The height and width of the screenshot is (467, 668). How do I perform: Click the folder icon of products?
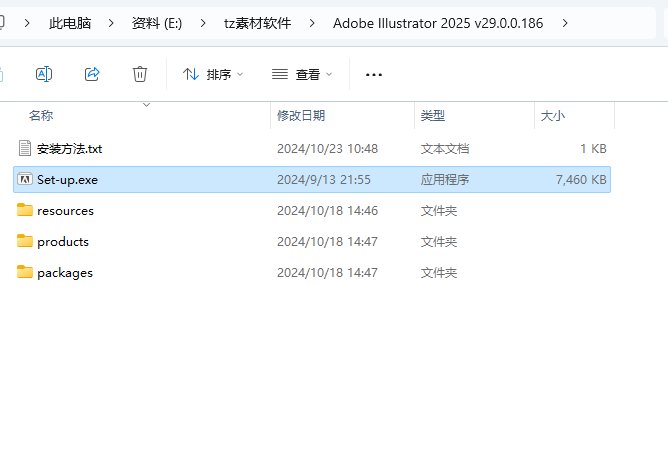coord(25,241)
